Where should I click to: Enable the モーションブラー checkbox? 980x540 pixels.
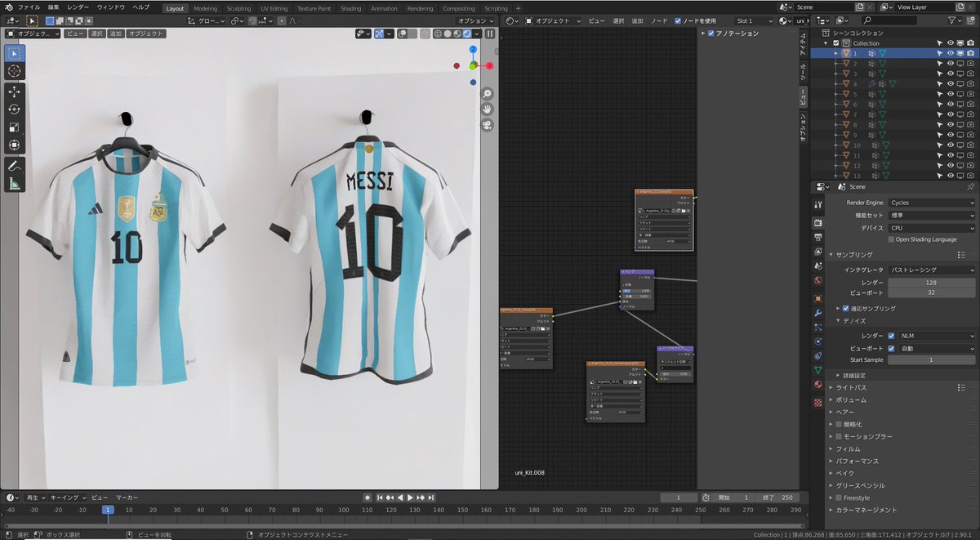pos(838,436)
